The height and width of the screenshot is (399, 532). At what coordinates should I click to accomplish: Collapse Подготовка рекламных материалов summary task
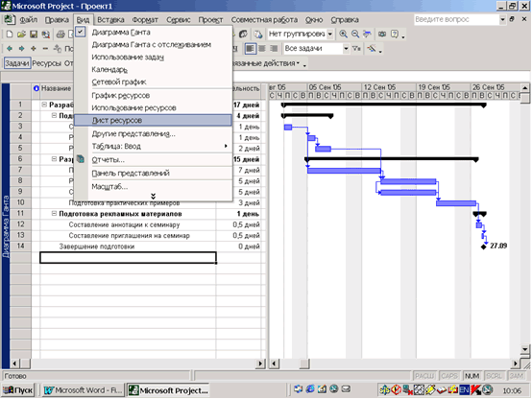coord(54,214)
